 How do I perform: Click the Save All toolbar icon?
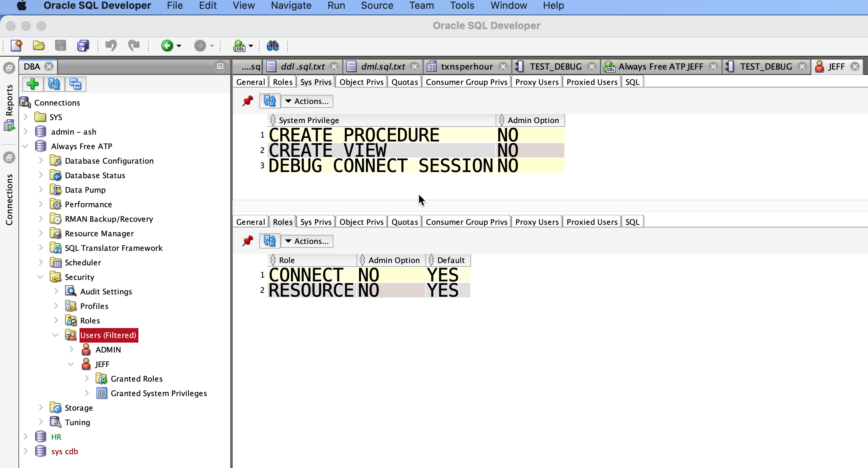[x=83, y=46]
